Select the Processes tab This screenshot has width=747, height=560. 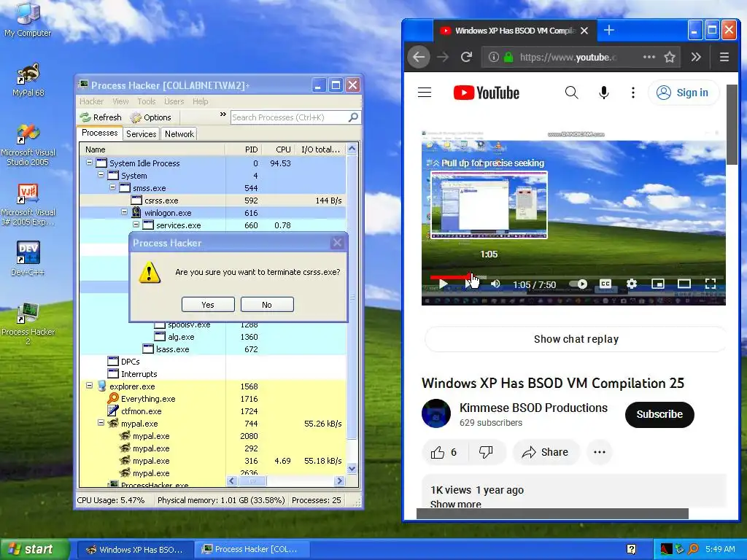99,133
